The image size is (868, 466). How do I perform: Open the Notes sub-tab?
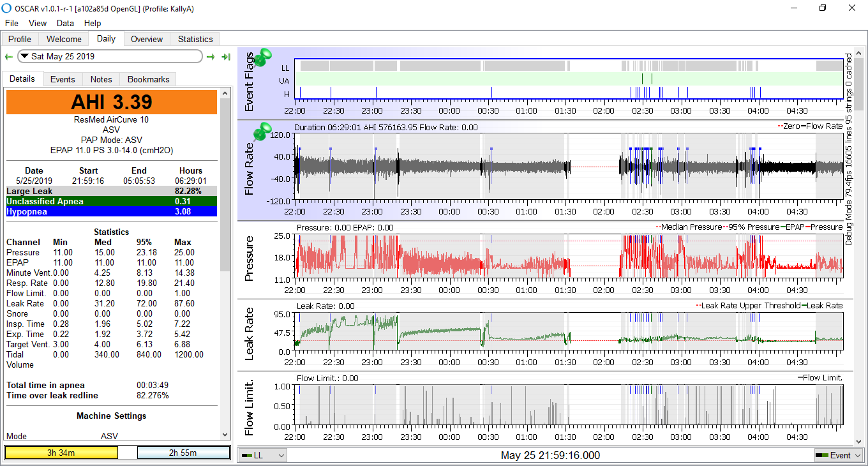(x=101, y=79)
